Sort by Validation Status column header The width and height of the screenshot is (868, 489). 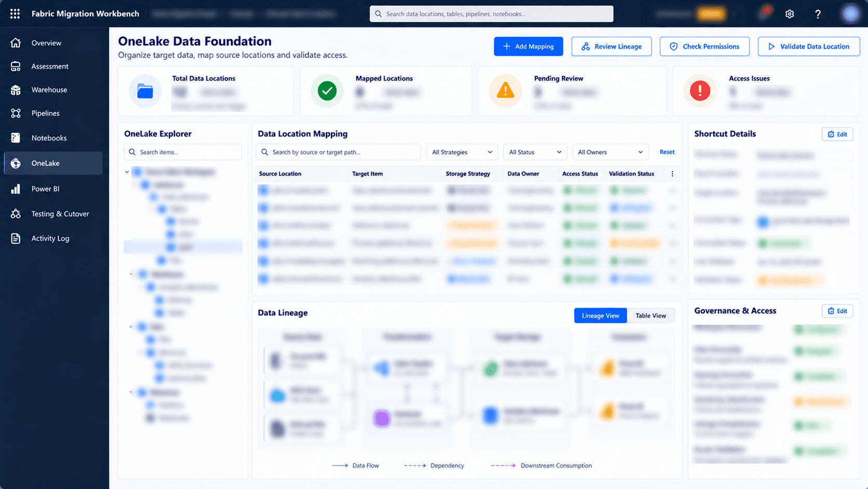[x=631, y=174]
